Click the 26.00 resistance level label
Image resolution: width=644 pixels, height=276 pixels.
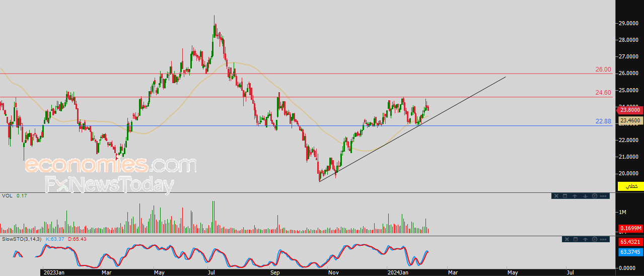[603, 70]
